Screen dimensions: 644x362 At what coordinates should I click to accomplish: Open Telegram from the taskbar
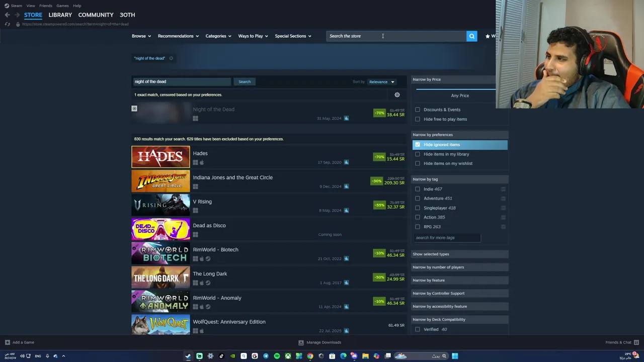click(x=266, y=356)
